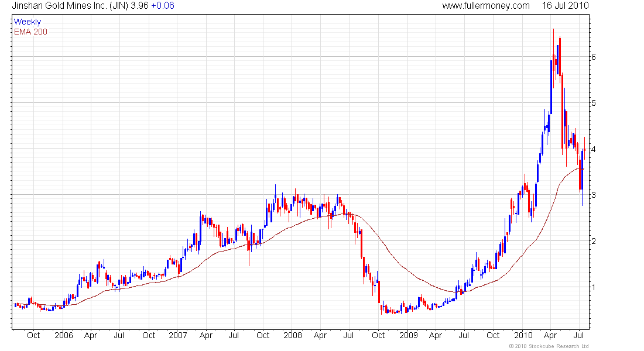Click the '© 2010 Stockcube Research Ltd' copyright text

[549, 346]
